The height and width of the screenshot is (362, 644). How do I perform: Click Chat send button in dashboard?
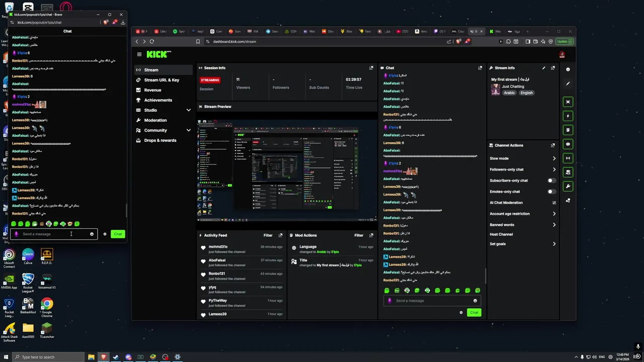tap(474, 313)
